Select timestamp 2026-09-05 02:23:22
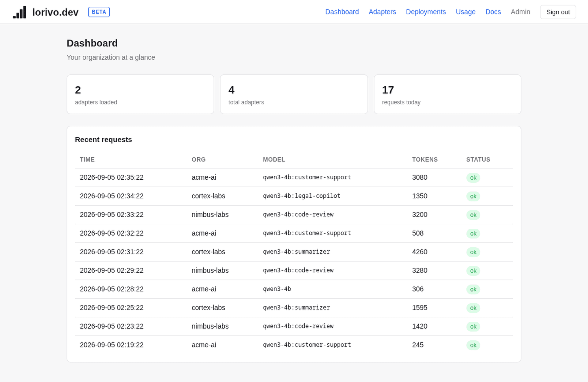The width and height of the screenshot is (588, 382). (111, 326)
